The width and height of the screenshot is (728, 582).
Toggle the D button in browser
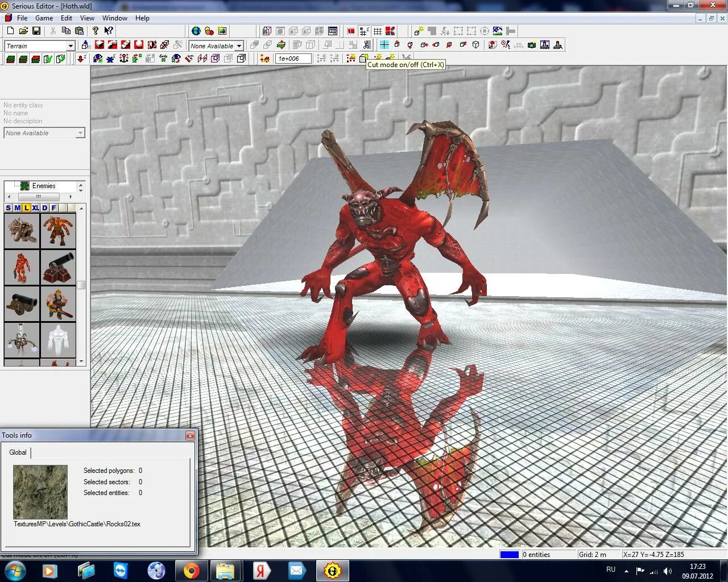click(44, 208)
